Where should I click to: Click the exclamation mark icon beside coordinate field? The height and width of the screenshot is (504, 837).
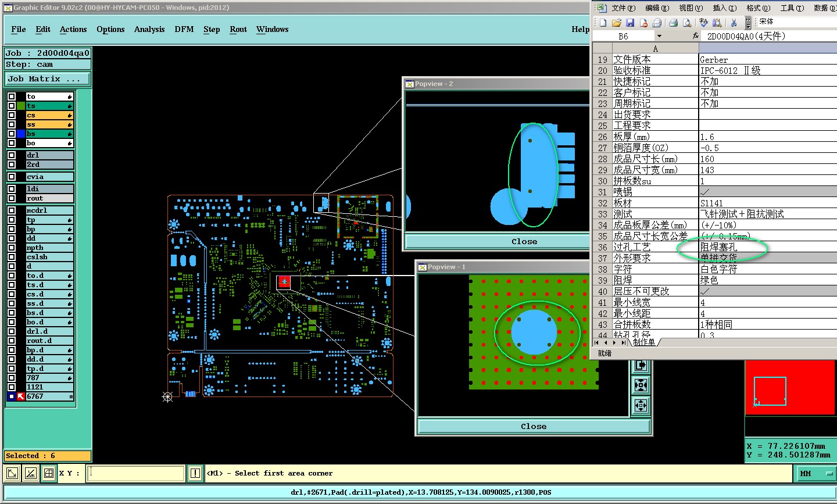click(x=195, y=473)
